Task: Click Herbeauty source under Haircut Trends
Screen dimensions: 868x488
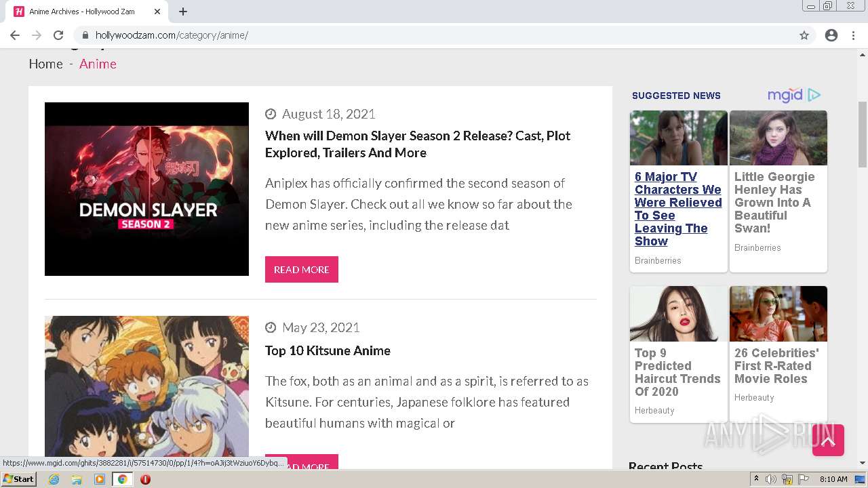Action: click(x=654, y=410)
